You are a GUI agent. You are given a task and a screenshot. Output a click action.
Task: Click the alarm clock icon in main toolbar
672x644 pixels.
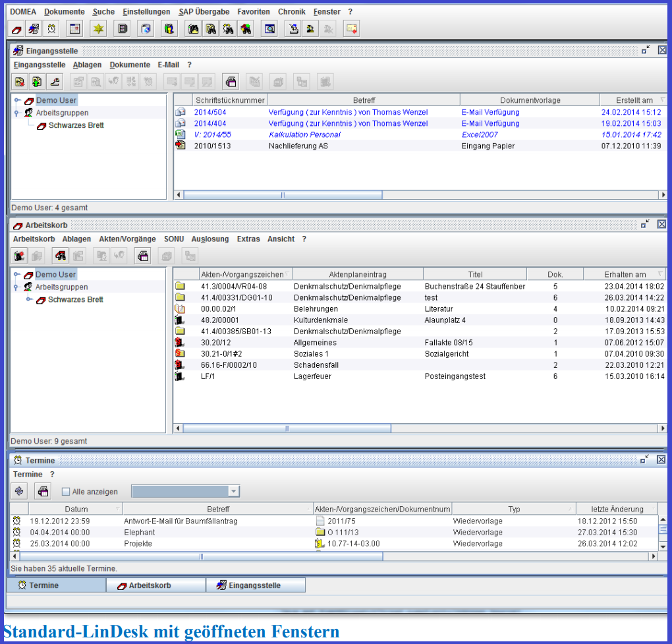pyautogui.click(x=51, y=28)
